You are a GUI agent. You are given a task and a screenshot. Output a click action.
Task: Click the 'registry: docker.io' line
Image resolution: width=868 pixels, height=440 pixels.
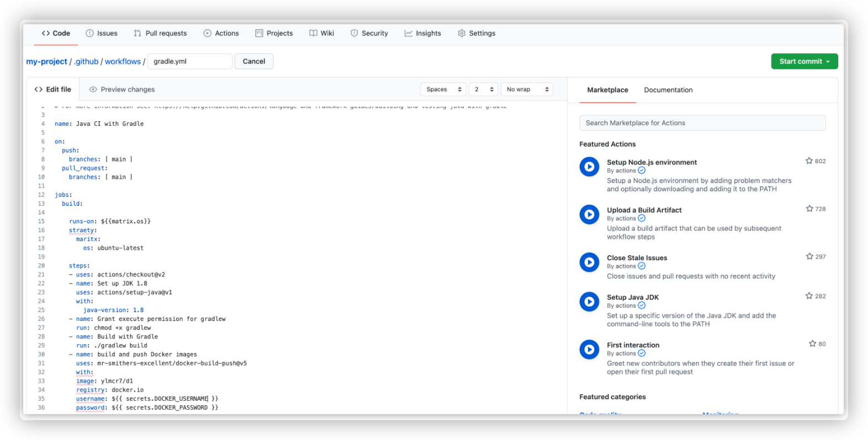(x=110, y=390)
